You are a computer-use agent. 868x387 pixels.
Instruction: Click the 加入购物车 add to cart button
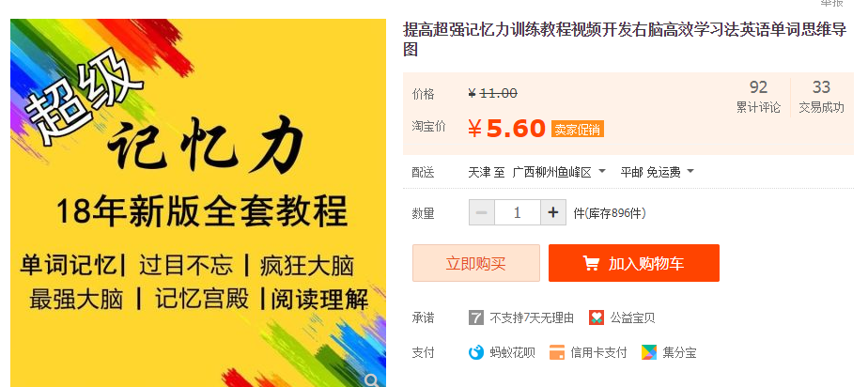click(x=634, y=263)
